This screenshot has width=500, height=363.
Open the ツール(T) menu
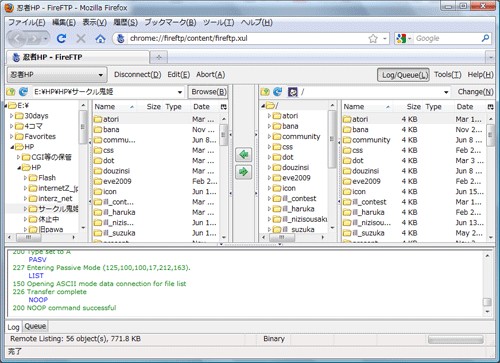pyautogui.click(x=219, y=22)
